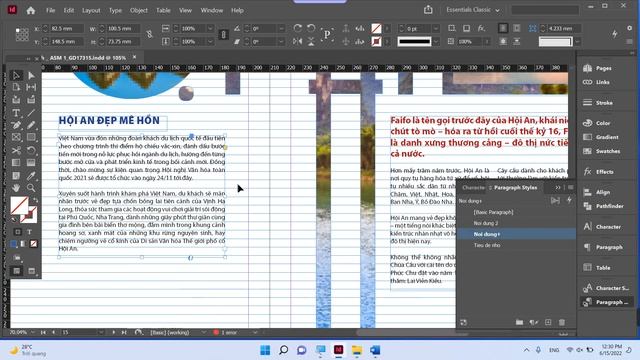Select the Rectangle tool
This screenshot has width=640, height=360.
coord(31,138)
